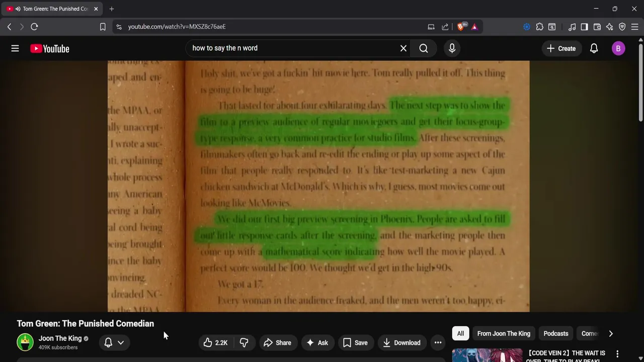Select the All filter chip
Image resolution: width=644 pixels, height=362 pixels.
460,333
